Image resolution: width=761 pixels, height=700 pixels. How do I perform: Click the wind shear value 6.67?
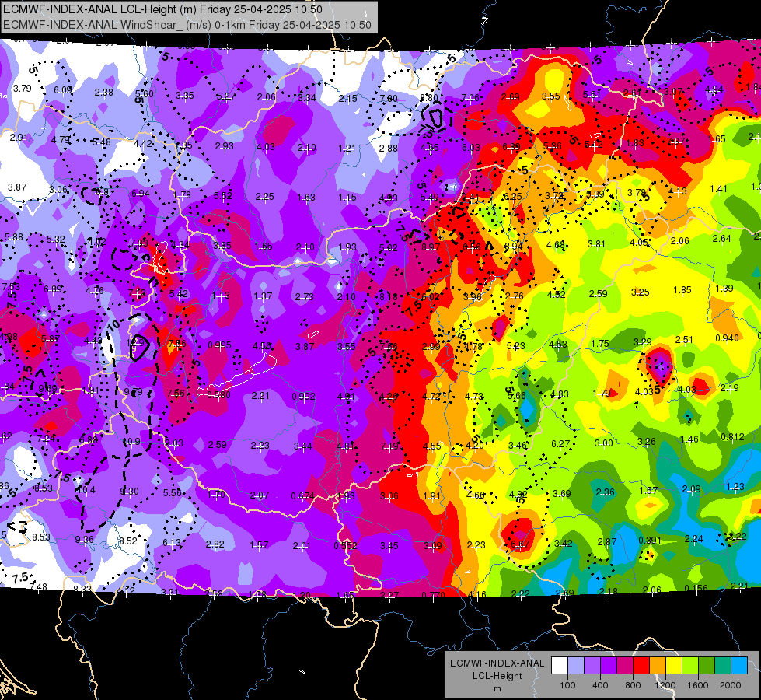click(520, 544)
